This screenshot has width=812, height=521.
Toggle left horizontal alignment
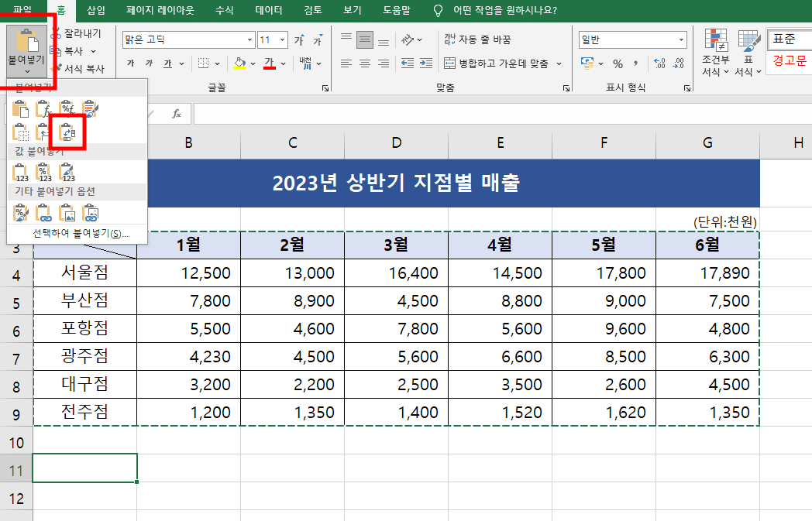[x=346, y=63]
